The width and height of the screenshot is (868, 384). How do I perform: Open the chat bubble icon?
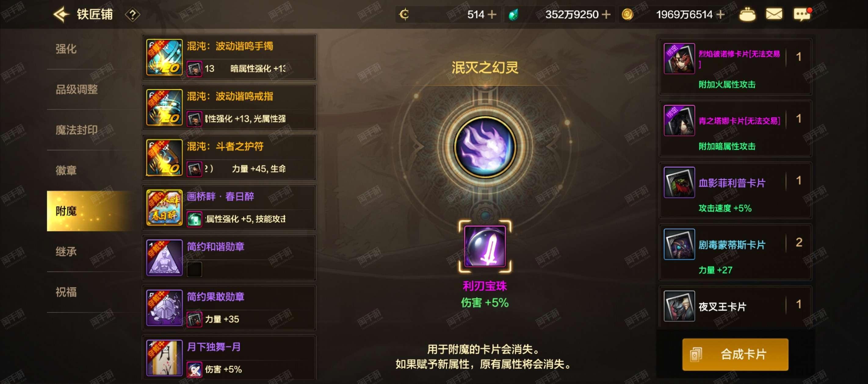pos(802,14)
